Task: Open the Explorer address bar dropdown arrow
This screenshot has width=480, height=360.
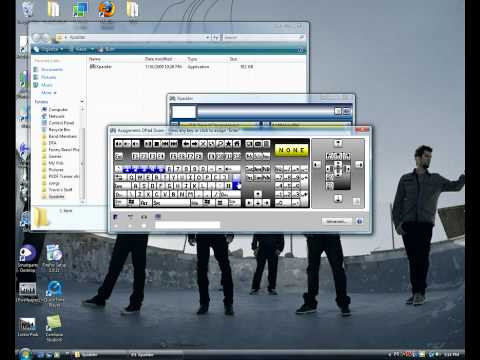Action: [207, 37]
